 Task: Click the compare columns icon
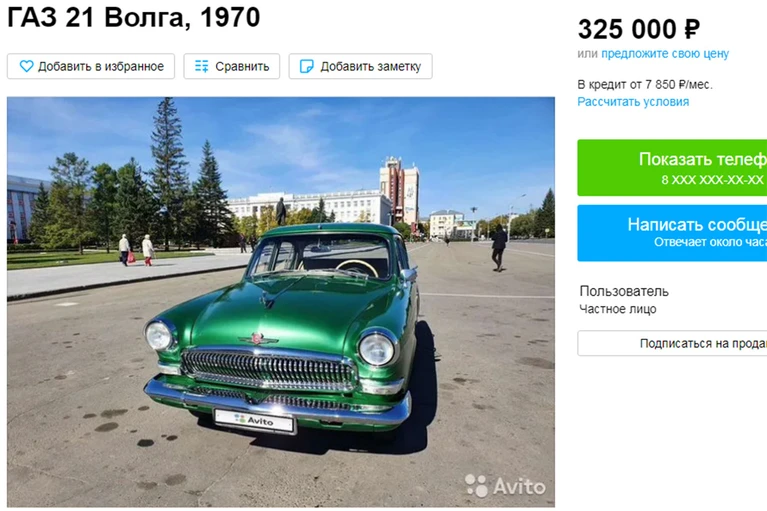click(202, 66)
